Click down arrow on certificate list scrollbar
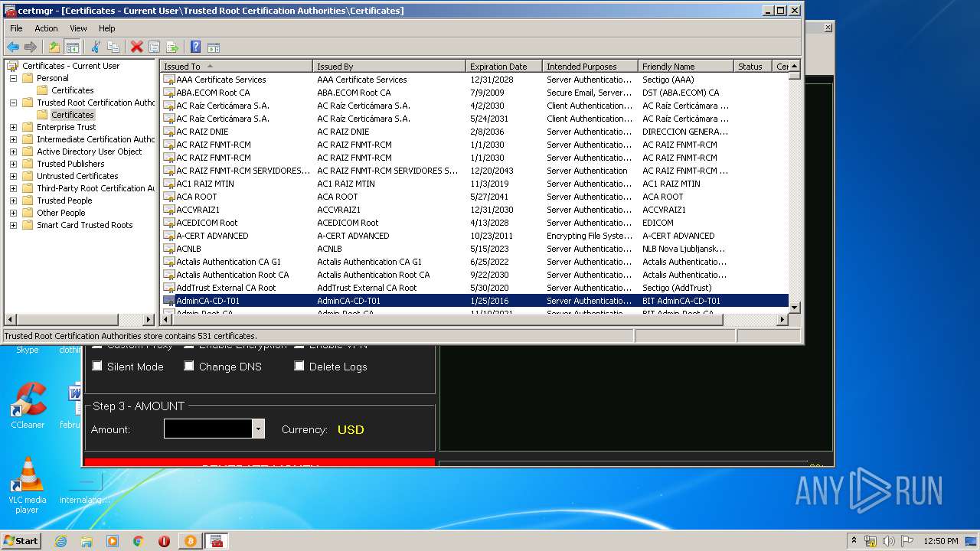The width and height of the screenshot is (980, 551). click(794, 308)
